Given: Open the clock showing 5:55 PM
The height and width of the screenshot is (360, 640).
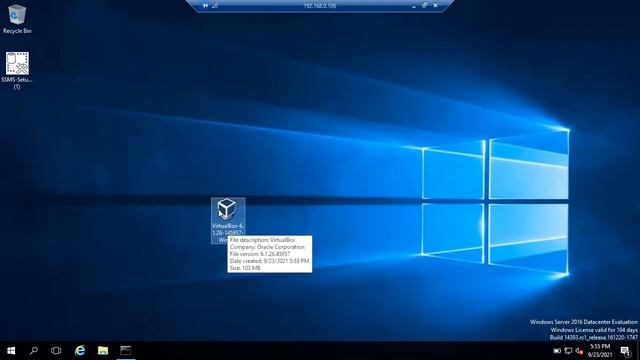Looking at the screenshot, I should click(600, 351).
